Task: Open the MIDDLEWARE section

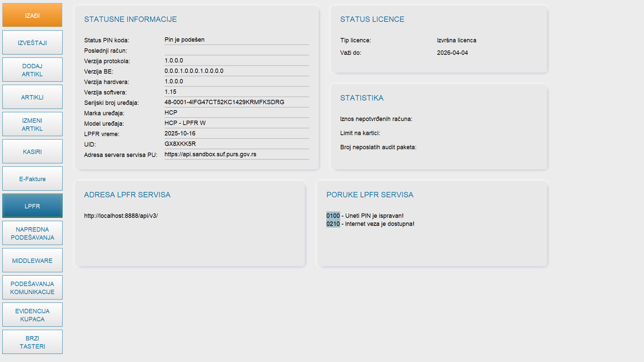Action: (x=32, y=260)
